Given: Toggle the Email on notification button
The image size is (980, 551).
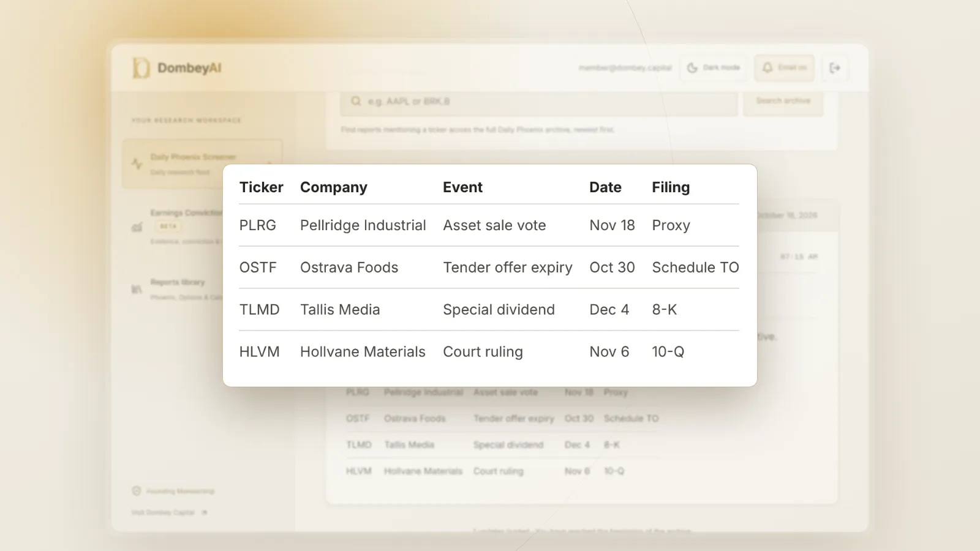Looking at the screenshot, I should [784, 68].
